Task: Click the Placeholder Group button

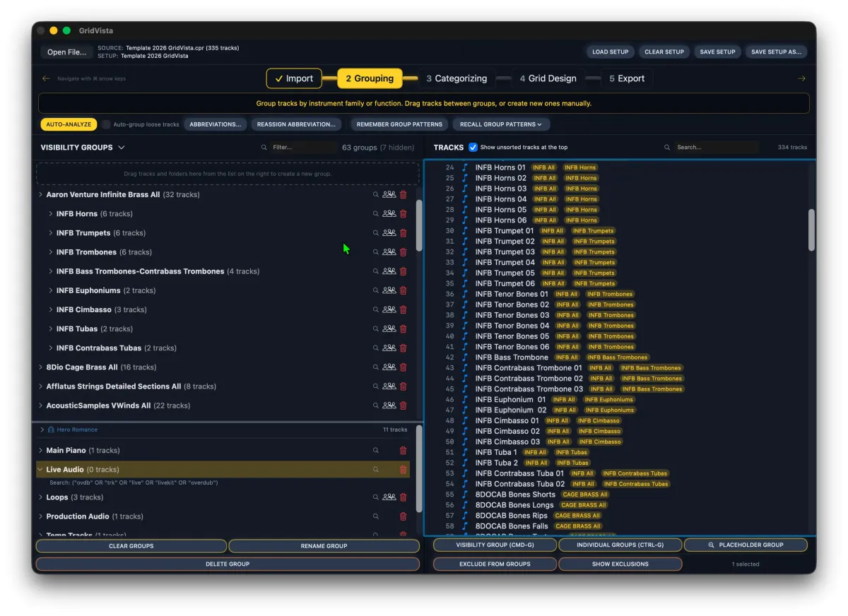Action: 746,545
